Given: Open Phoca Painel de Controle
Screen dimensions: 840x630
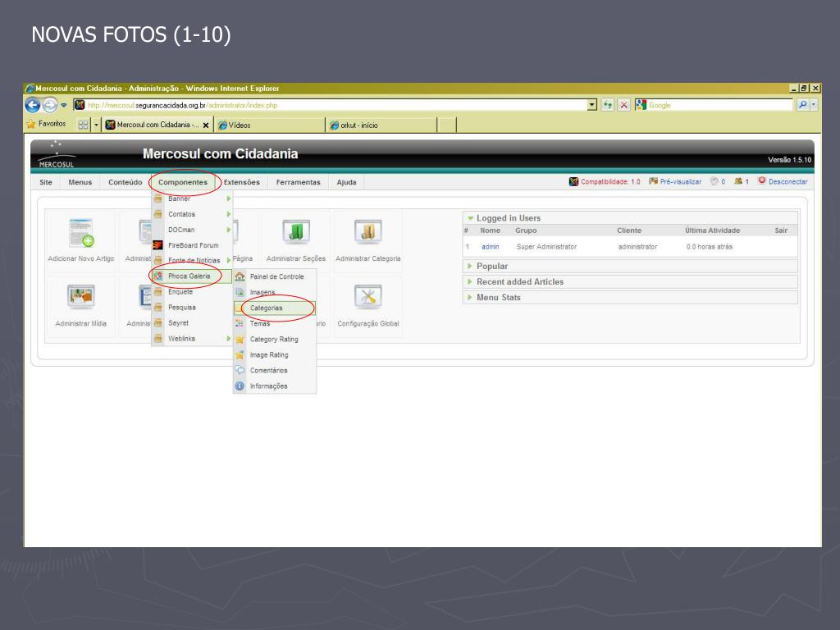Looking at the screenshot, I should pos(275,277).
